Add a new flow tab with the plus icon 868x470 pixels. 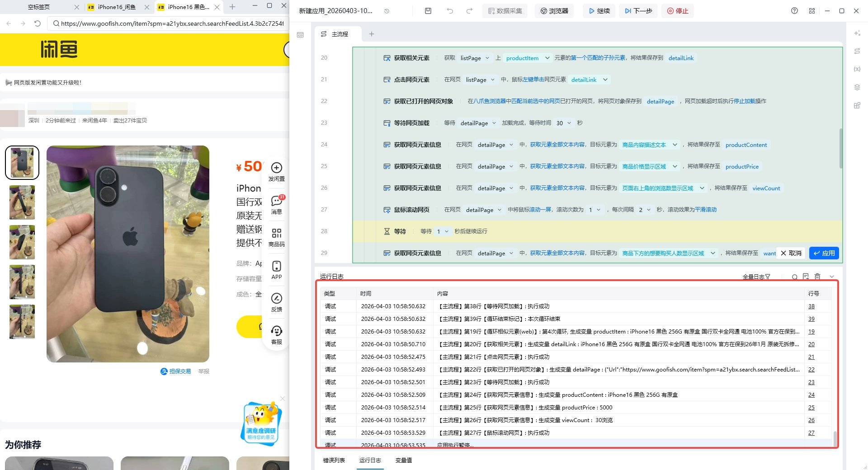pyautogui.click(x=372, y=34)
